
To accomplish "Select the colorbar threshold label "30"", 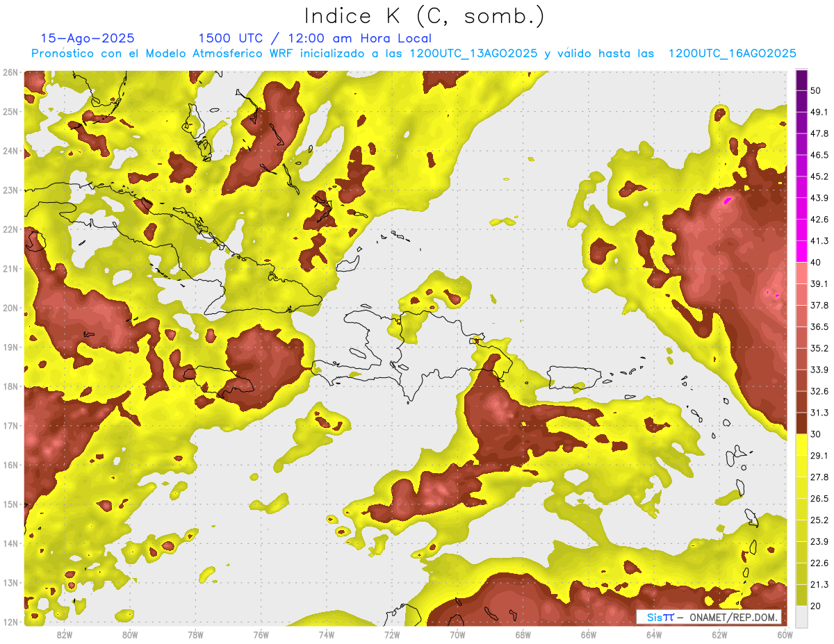I will (815, 434).
